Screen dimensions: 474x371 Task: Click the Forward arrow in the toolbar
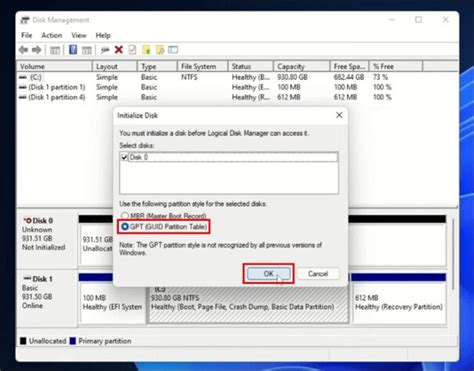click(37, 50)
